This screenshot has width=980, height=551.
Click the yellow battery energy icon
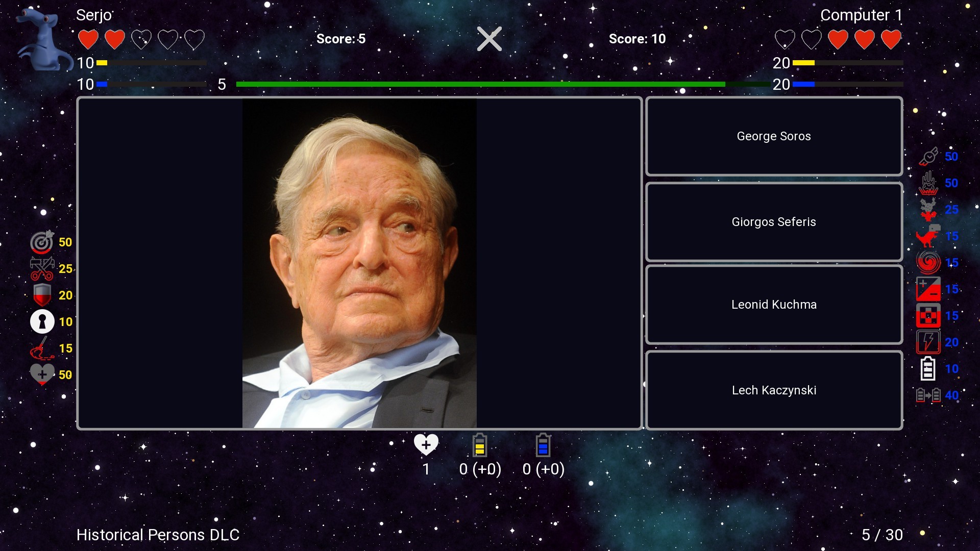click(x=479, y=445)
